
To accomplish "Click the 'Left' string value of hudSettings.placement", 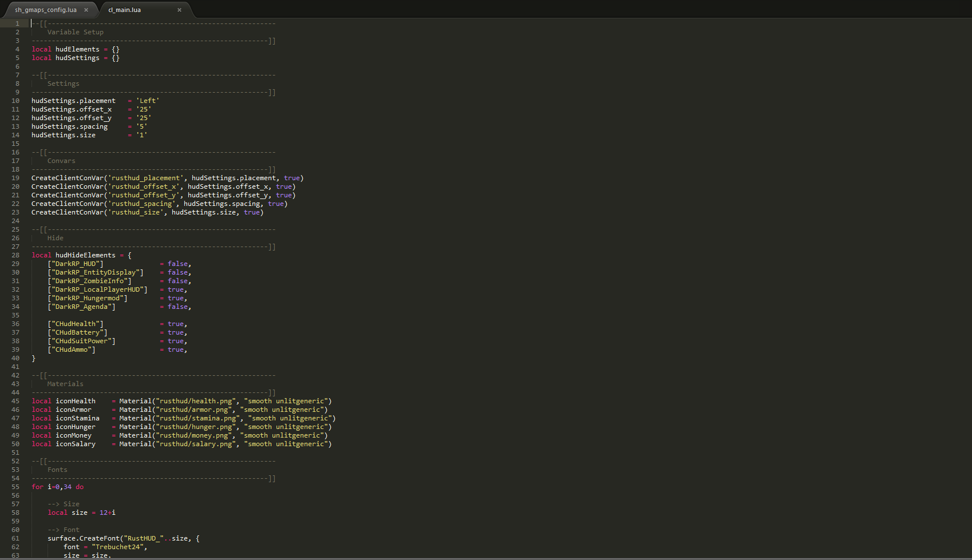I will click(148, 101).
